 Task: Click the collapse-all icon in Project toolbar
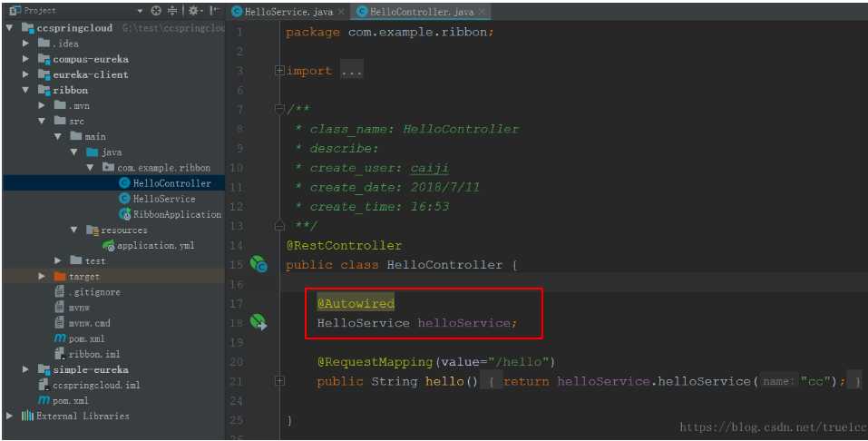click(x=172, y=11)
